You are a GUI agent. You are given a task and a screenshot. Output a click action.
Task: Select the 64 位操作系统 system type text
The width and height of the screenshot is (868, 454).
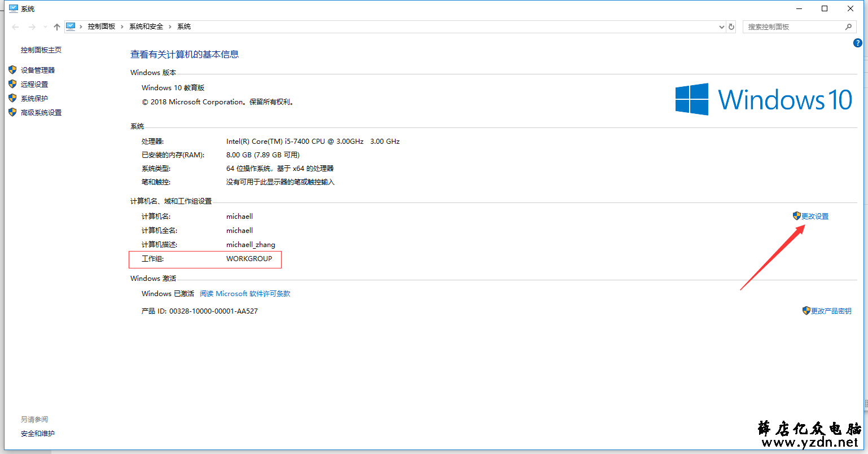point(280,168)
